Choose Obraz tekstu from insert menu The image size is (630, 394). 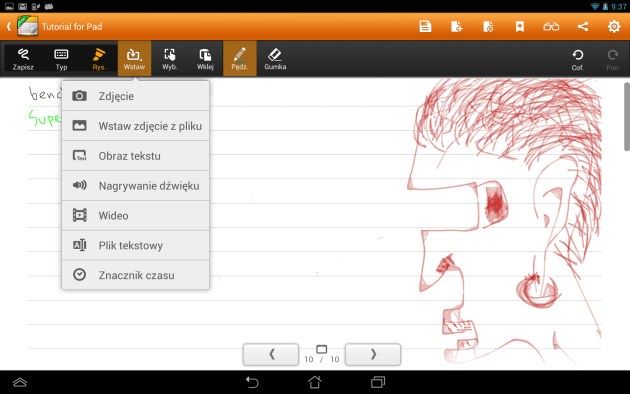[135, 156]
